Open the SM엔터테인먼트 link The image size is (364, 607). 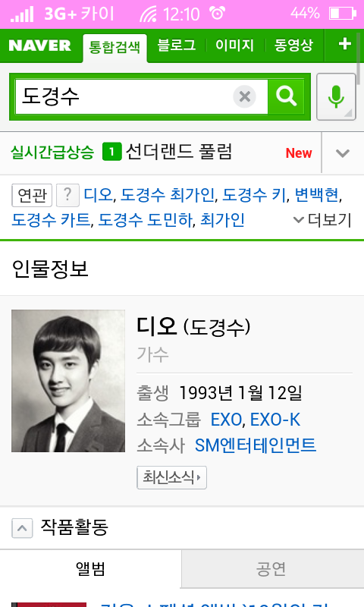pos(256,445)
